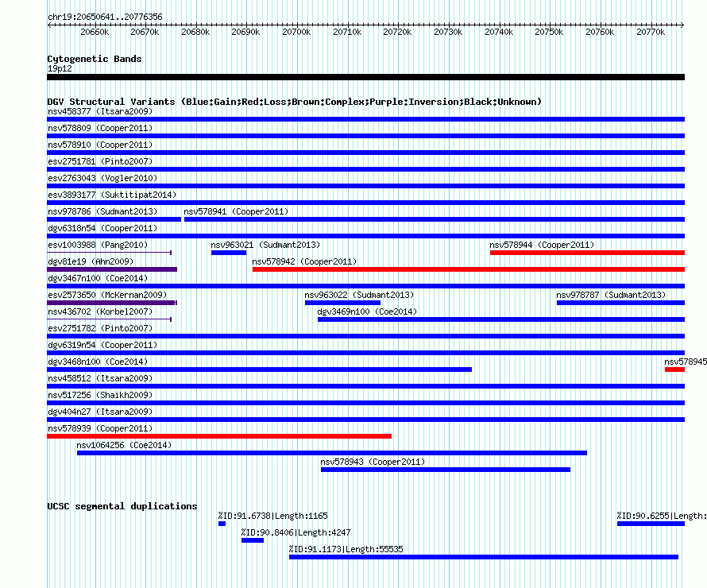Click the 20740k ruler tick label
Image resolution: width=707 pixels, height=588 pixels.
click(499, 32)
